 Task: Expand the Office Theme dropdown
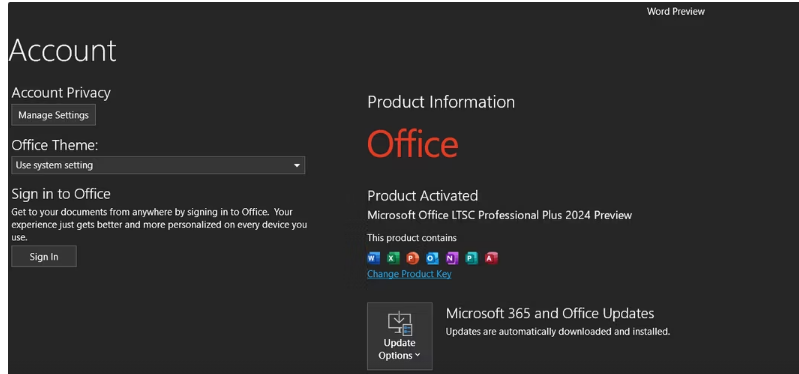point(158,165)
